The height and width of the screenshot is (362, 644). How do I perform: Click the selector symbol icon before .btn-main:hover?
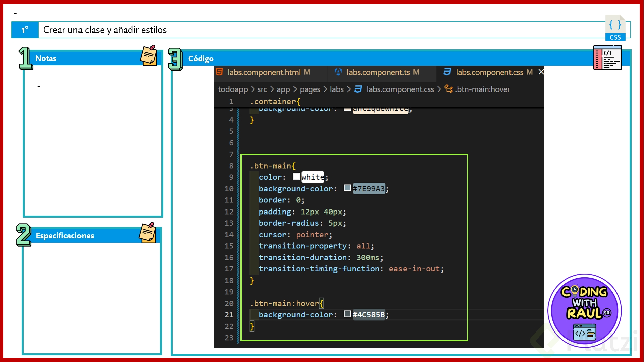[448, 89]
